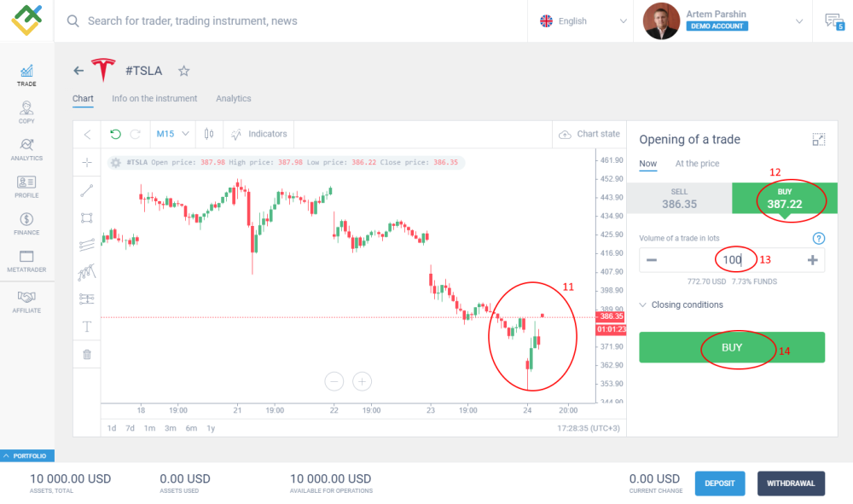The image size is (853, 504).
Task: Open Info on the instrument tab
Action: 154,99
